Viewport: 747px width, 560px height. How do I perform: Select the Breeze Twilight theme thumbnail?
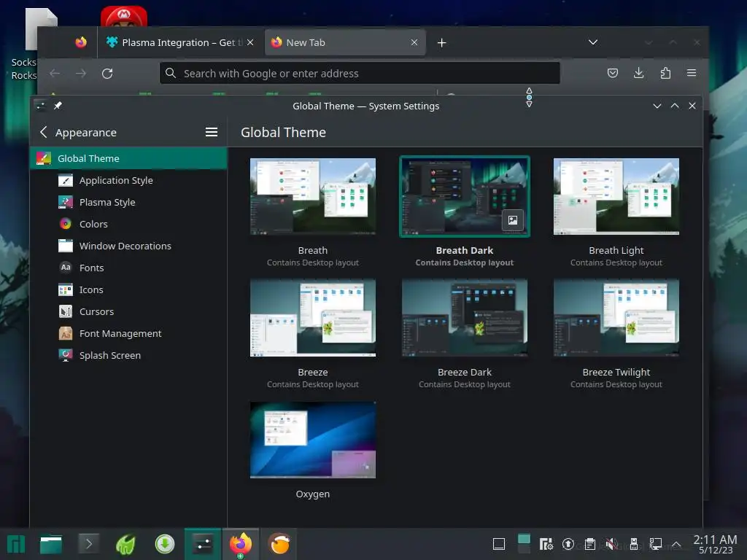[616, 318]
